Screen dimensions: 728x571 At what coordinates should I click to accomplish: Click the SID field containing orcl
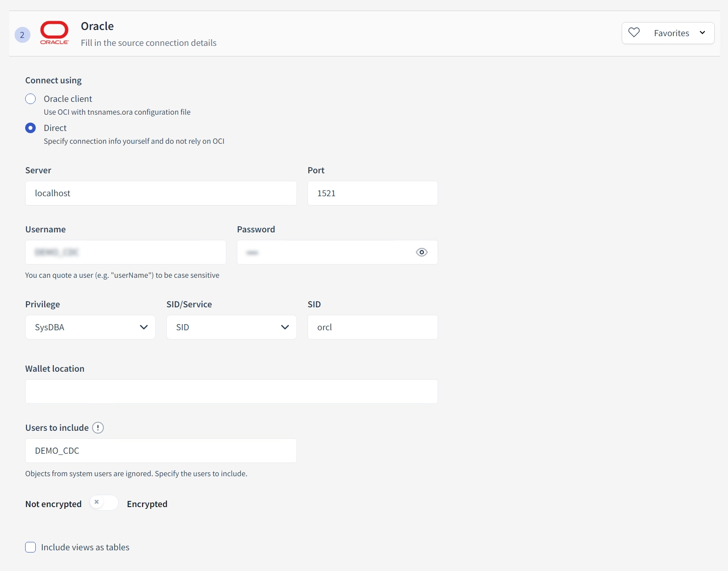(x=372, y=327)
